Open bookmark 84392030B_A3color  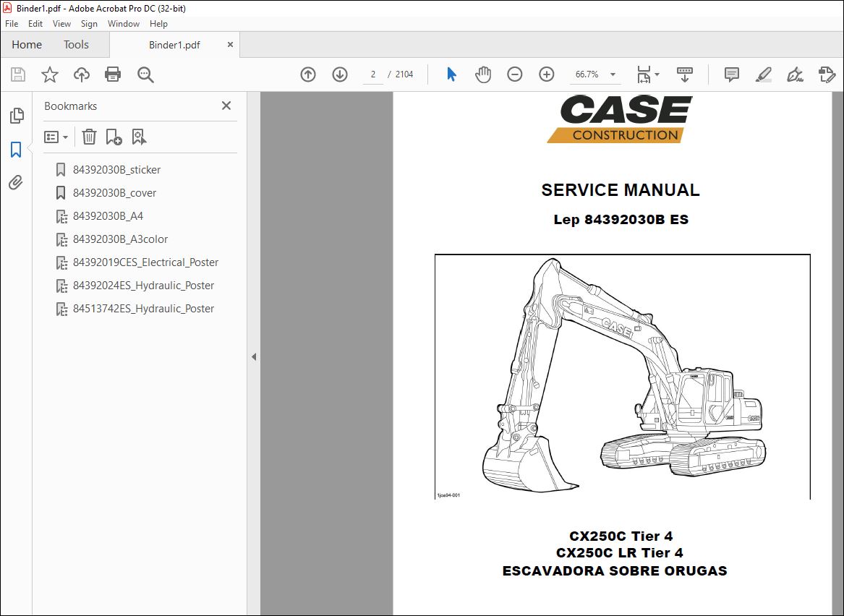point(121,239)
